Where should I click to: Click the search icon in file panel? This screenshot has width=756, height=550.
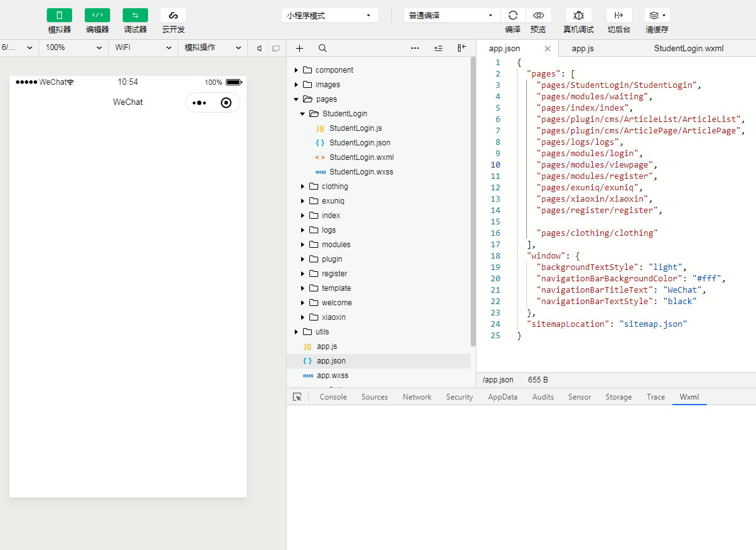(323, 48)
